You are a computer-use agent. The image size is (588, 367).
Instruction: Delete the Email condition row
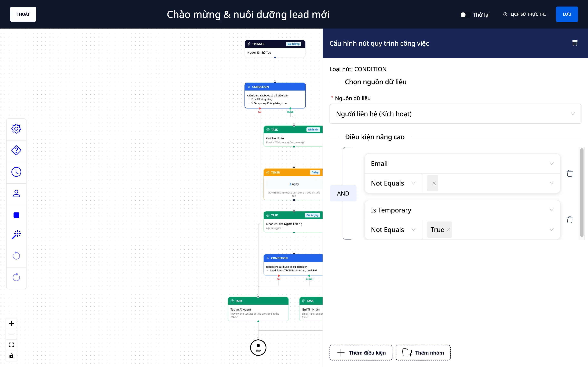(570, 173)
